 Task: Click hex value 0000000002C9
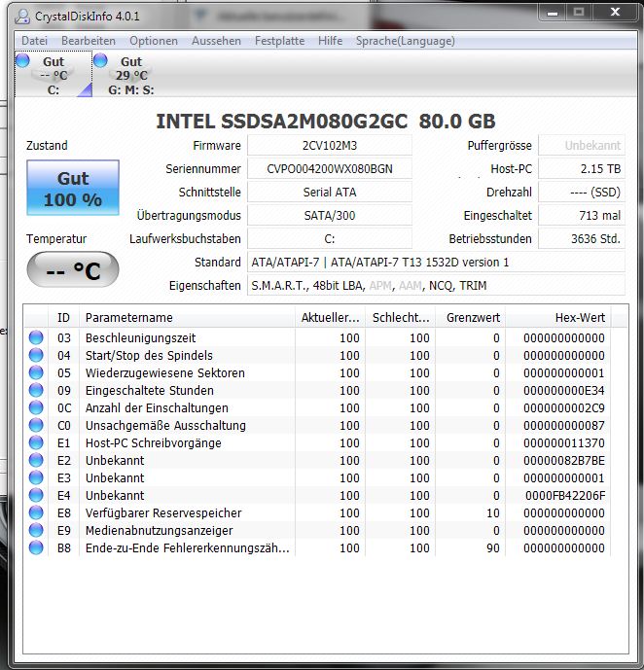[x=564, y=408]
